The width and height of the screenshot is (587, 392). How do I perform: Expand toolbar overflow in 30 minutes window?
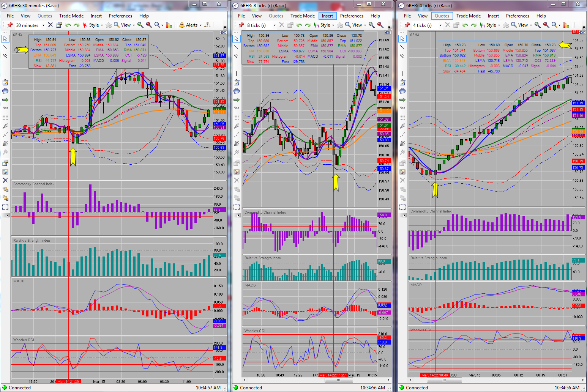click(225, 27)
